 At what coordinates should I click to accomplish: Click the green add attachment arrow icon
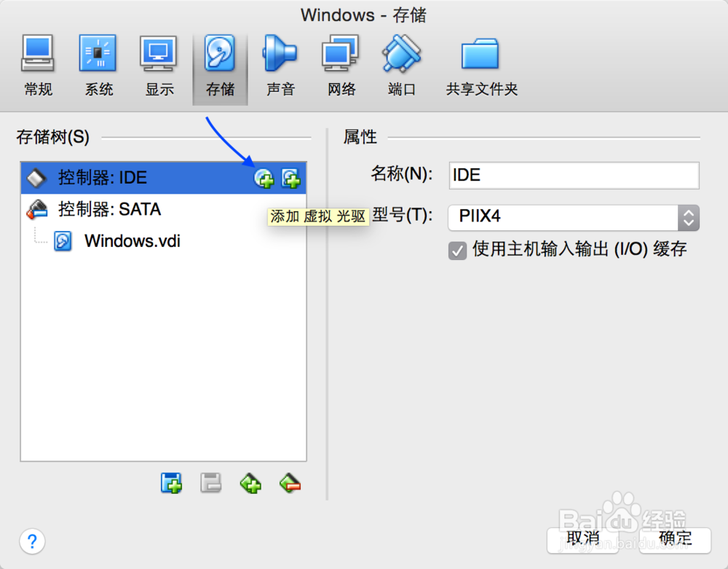[x=250, y=483]
